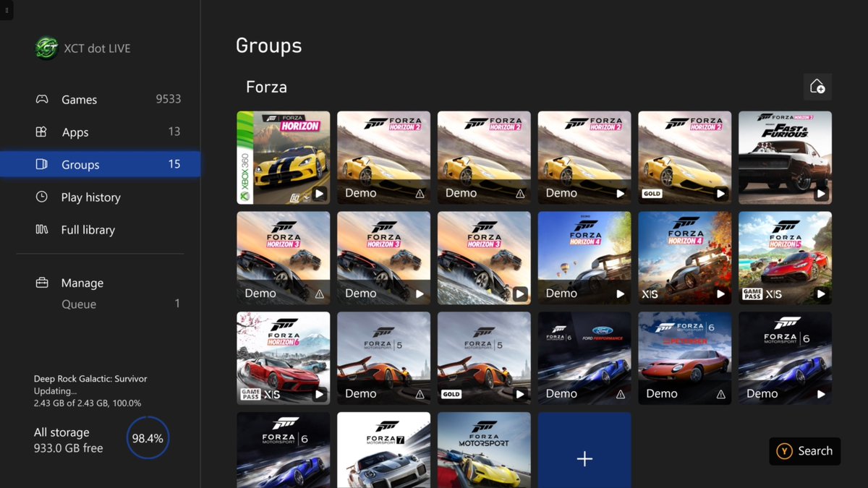Click the GOLD badge on Forza Horizon 2
This screenshot has height=488, width=868.
tap(652, 194)
